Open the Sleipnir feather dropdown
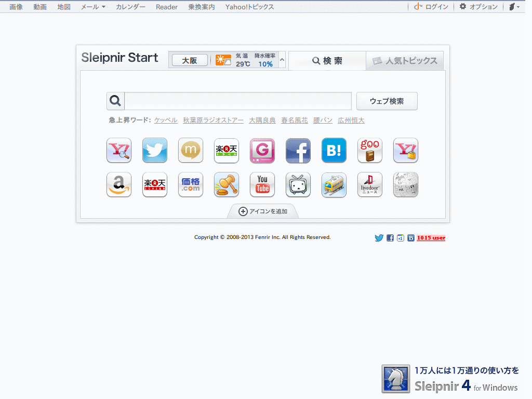532x399 pixels. 514,7
